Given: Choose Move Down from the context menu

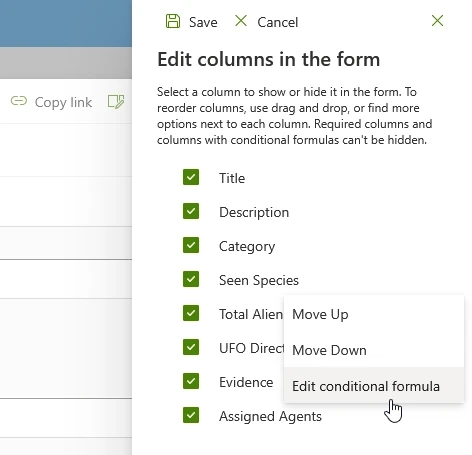Looking at the screenshot, I should click(374, 350).
